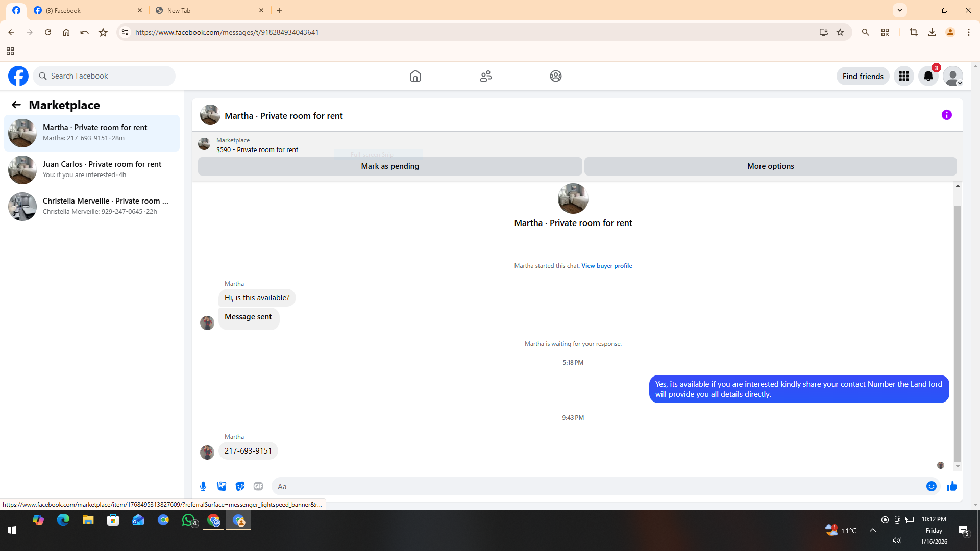
Task: Open conversation information panel icon
Action: point(946,115)
